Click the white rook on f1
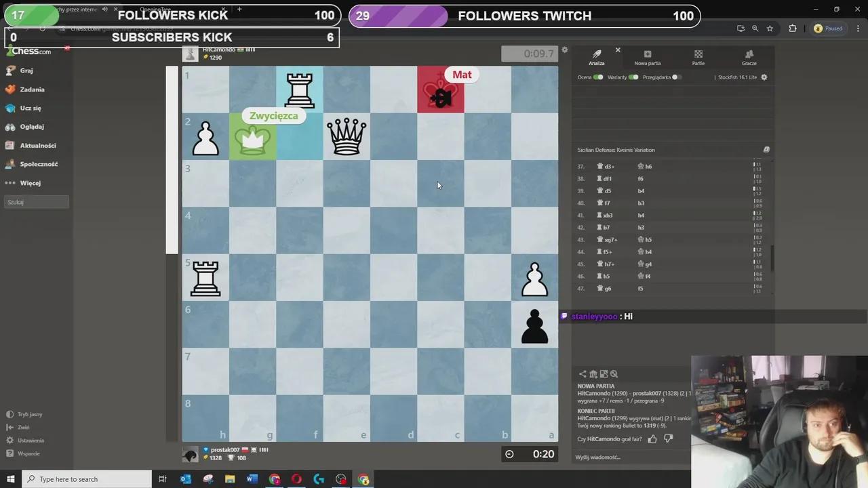Viewport: 868px width, 488px height. click(x=300, y=89)
